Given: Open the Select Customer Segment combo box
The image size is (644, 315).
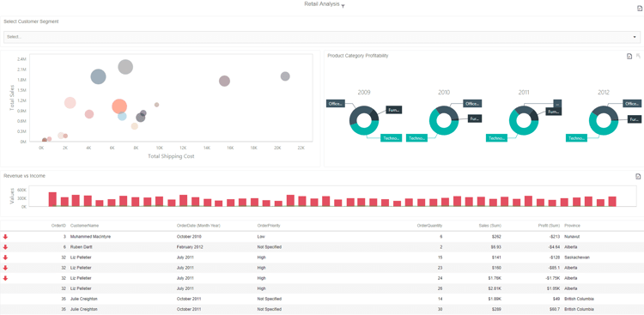Looking at the screenshot, I should click(322, 37).
